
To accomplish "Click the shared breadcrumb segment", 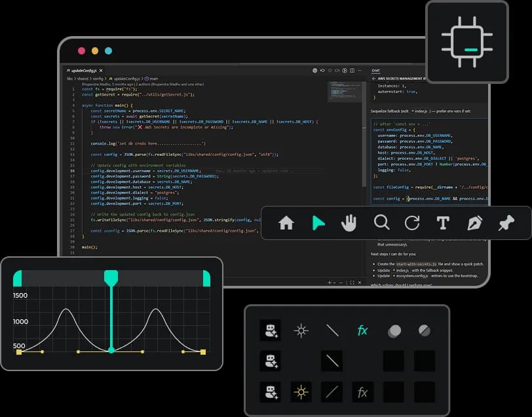I will click(x=83, y=79).
